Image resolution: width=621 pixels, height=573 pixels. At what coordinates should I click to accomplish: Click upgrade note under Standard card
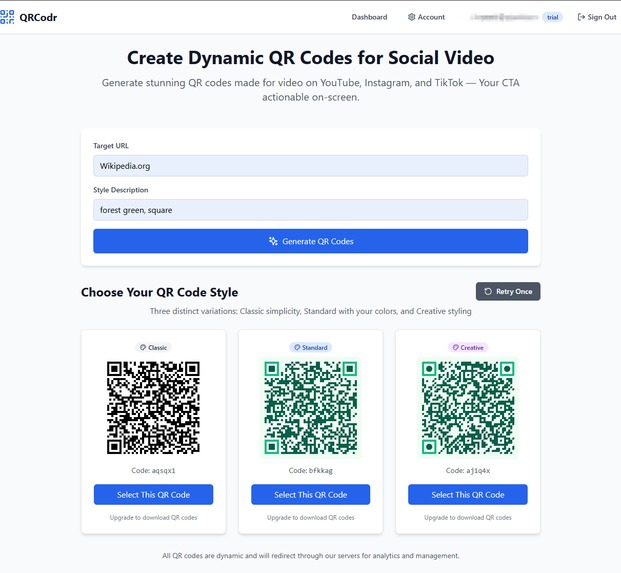tap(310, 518)
